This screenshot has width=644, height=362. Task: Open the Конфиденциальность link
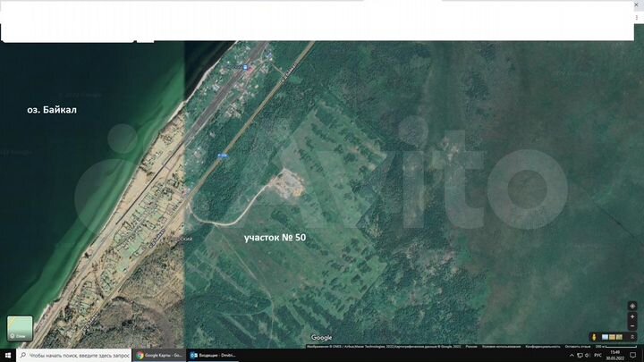pyautogui.click(x=542, y=346)
